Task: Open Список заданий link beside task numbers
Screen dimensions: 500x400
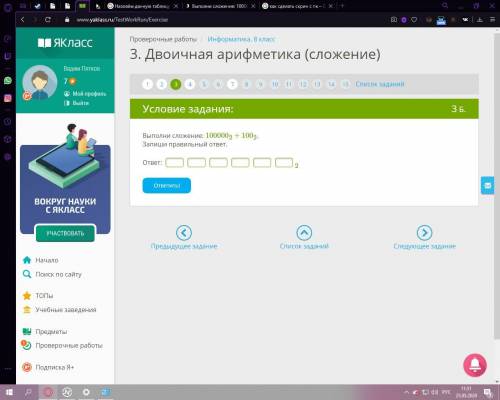Action: [x=380, y=84]
